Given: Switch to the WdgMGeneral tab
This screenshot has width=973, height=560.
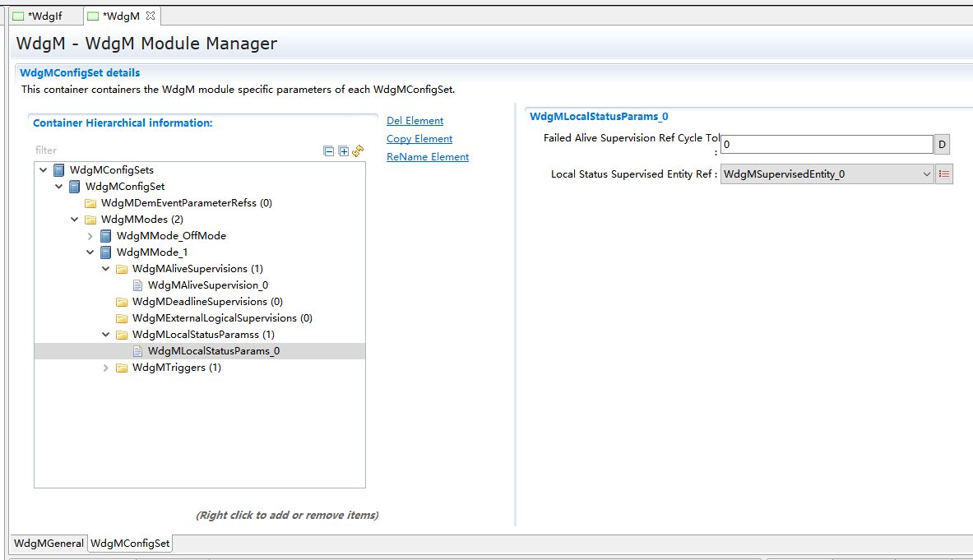Looking at the screenshot, I should pos(49,544).
